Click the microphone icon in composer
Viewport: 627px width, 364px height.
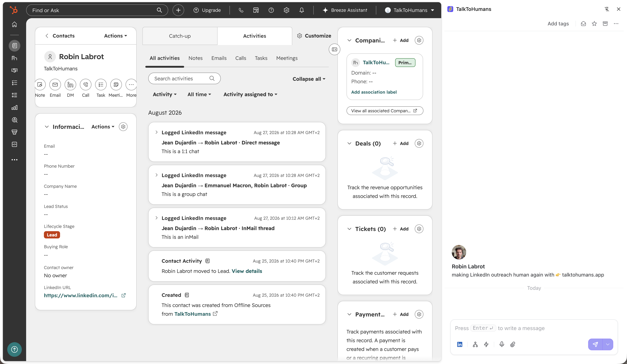(502, 344)
